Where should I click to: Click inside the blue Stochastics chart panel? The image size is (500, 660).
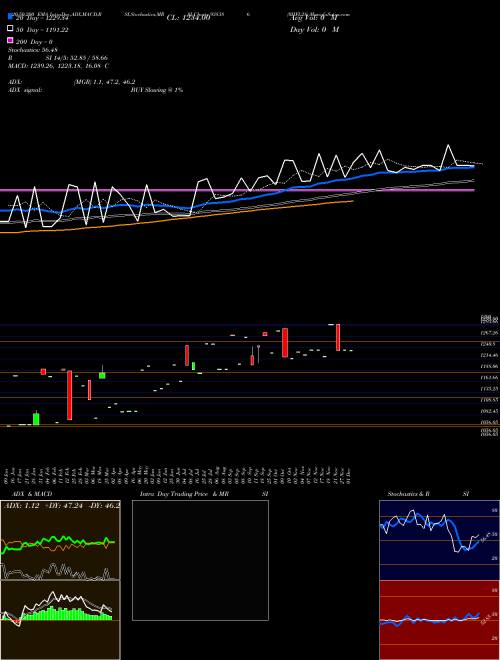pos(439,540)
